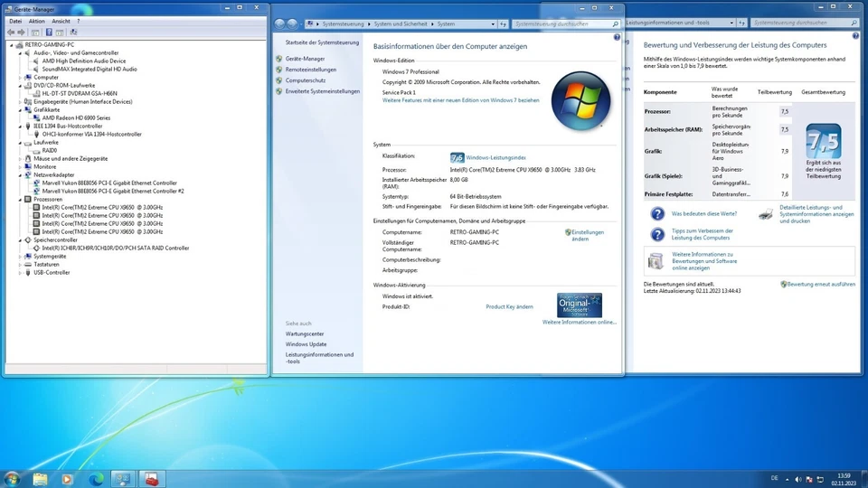Open Microsoft Edge from the taskbar
Screen dimensions: 868x488
pyautogui.click(x=96, y=478)
